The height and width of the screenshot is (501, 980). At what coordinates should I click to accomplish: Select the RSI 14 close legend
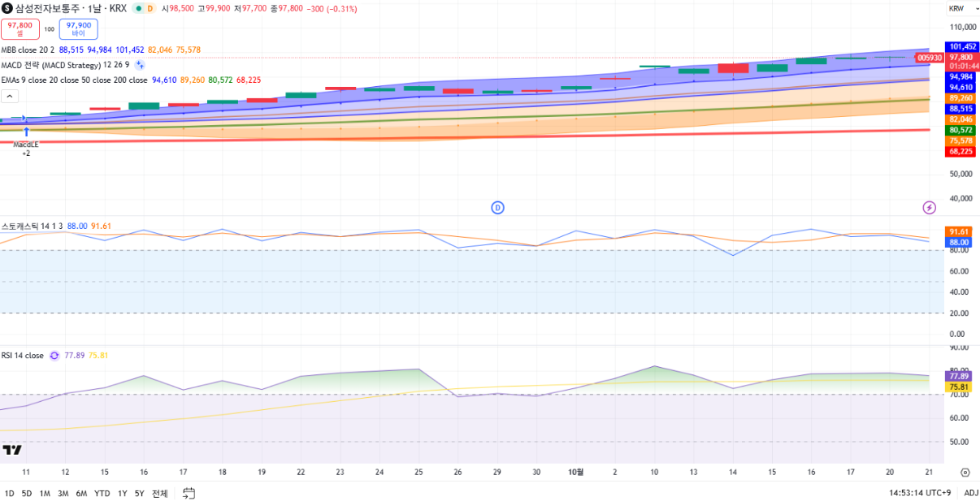click(x=23, y=356)
